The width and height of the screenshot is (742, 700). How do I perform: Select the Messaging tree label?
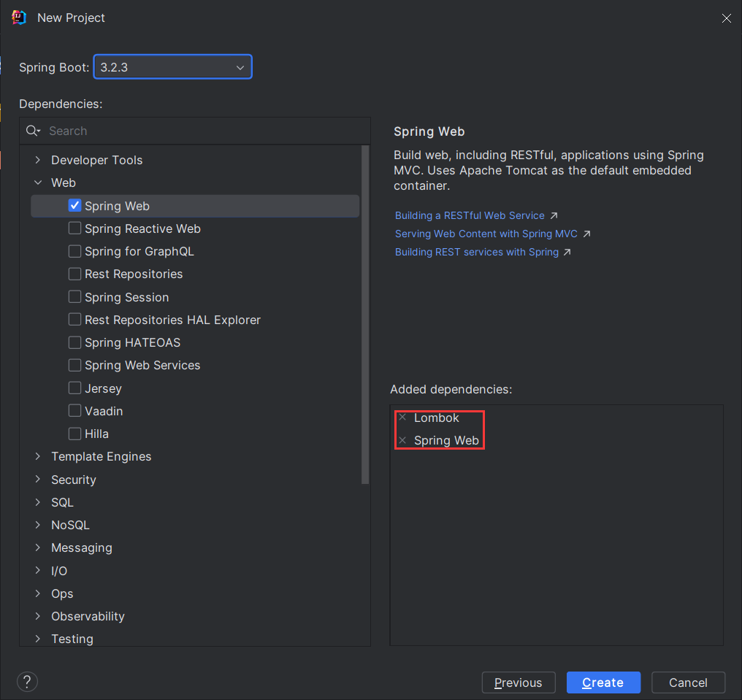pos(81,547)
